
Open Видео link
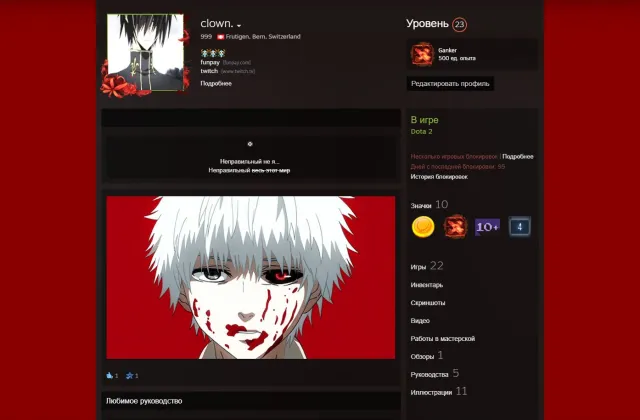pyautogui.click(x=420, y=321)
